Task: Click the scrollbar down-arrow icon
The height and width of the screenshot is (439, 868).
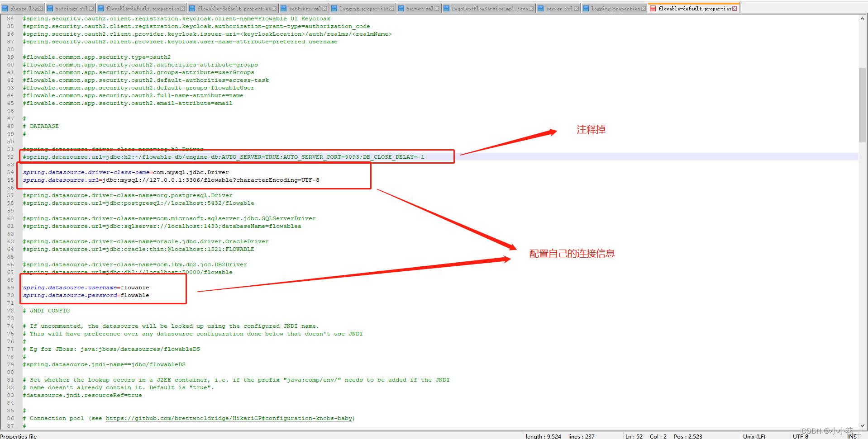Action: [863, 427]
